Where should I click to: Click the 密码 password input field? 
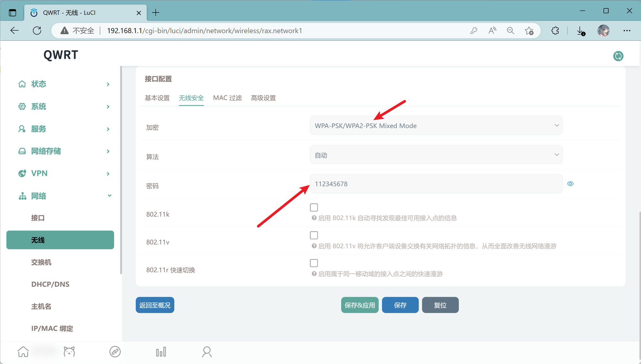(x=436, y=184)
